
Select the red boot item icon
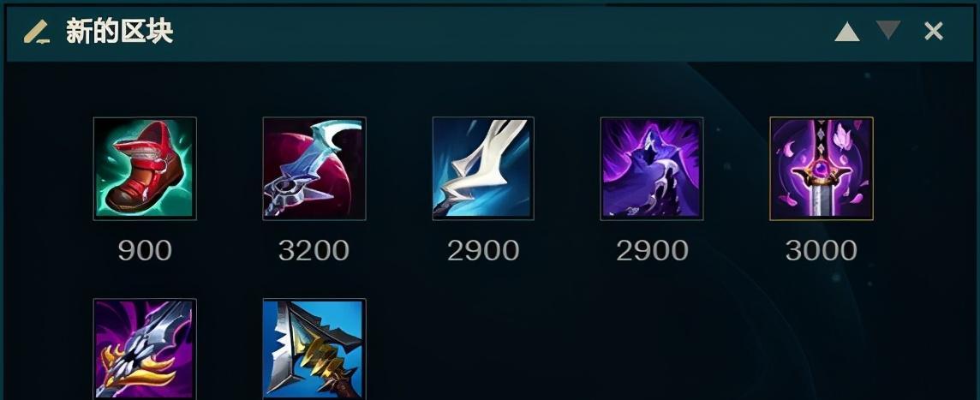[x=145, y=168]
